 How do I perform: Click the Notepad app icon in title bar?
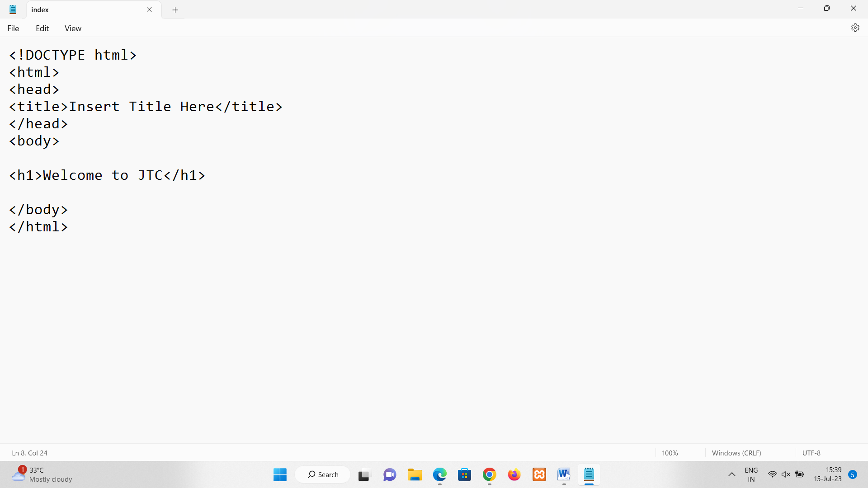tap(13, 9)
